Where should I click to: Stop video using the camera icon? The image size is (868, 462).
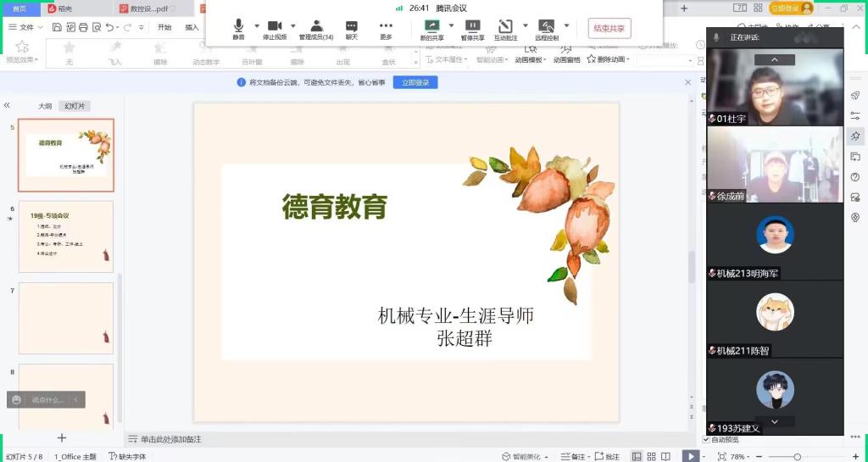tap(275, 29)
